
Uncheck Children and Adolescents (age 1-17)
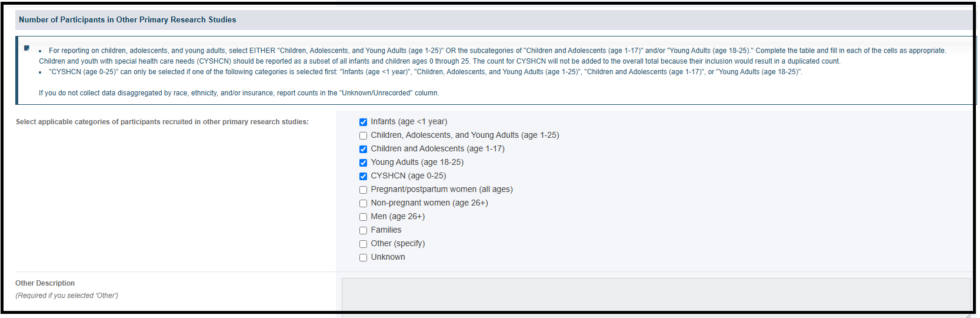[363, 149]
